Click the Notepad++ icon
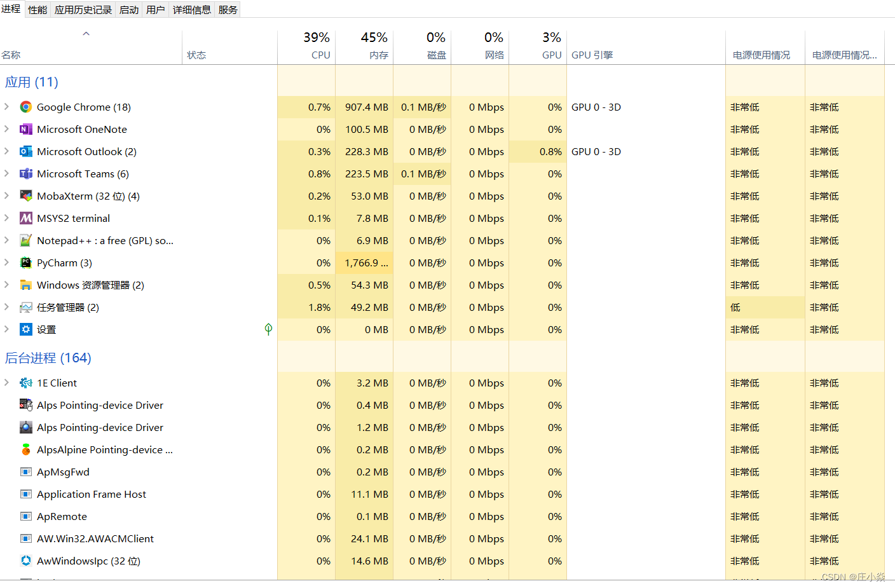 point(25,240)
